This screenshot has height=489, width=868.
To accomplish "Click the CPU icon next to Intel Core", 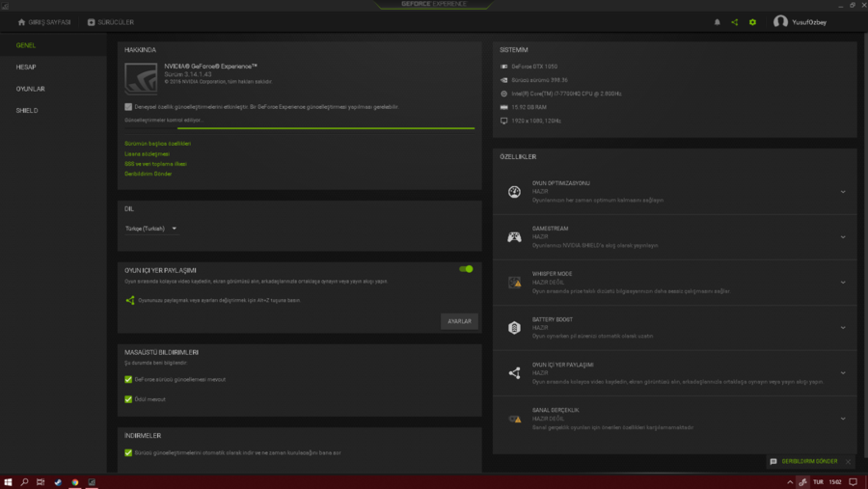I will click(x=503, y=94).
